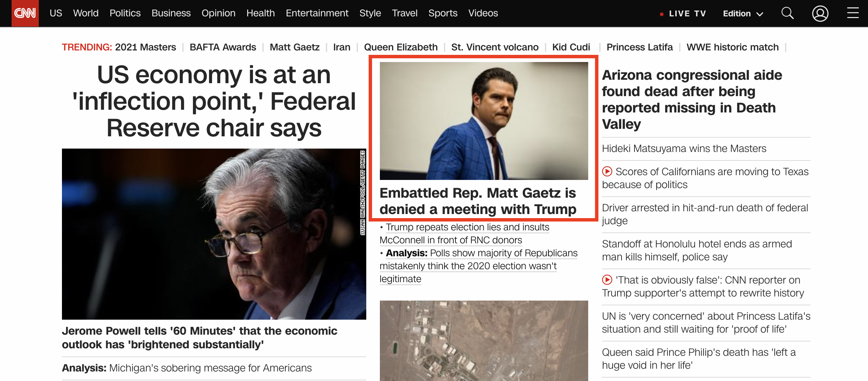
Task: Read the US economy inflection point headline
Action: click(x=214, y=101)
